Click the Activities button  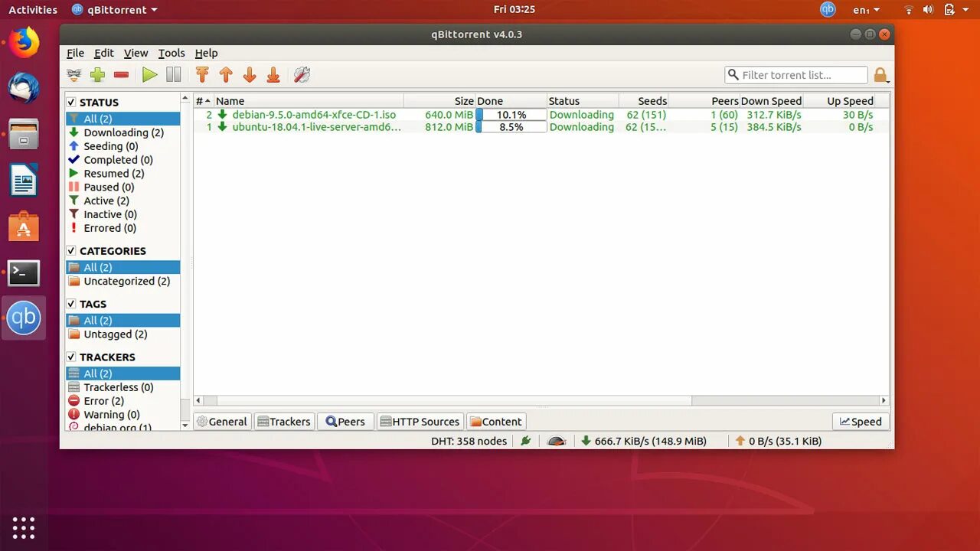tap(33, 10)
